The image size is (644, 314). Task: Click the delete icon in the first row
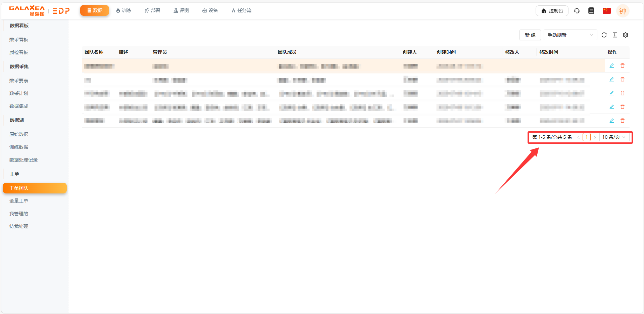[623, 66]
